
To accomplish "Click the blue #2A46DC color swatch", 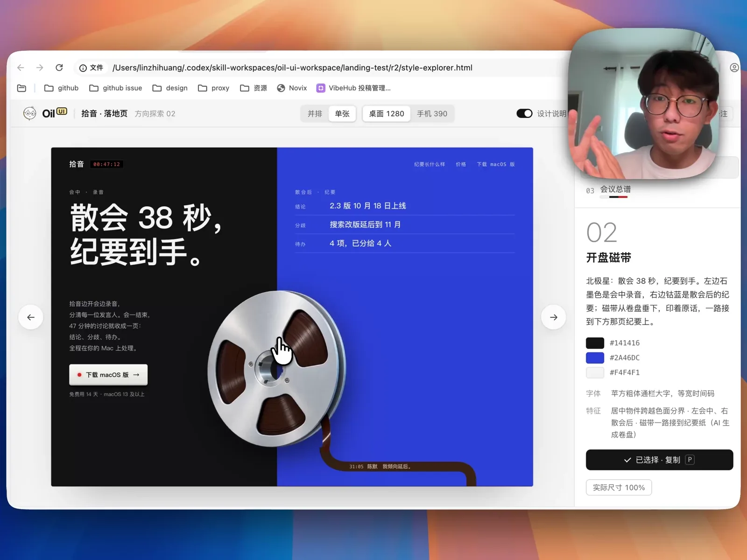I will click(595, 358).
